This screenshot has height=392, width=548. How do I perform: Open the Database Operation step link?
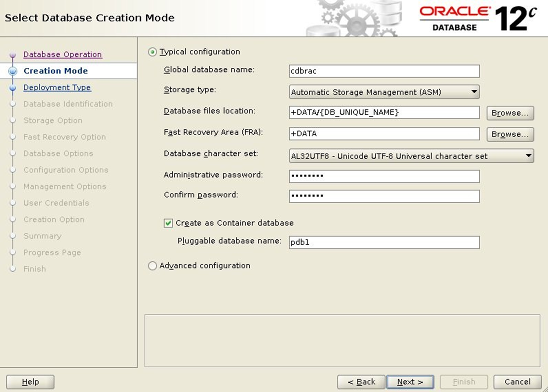coord(63,55)
